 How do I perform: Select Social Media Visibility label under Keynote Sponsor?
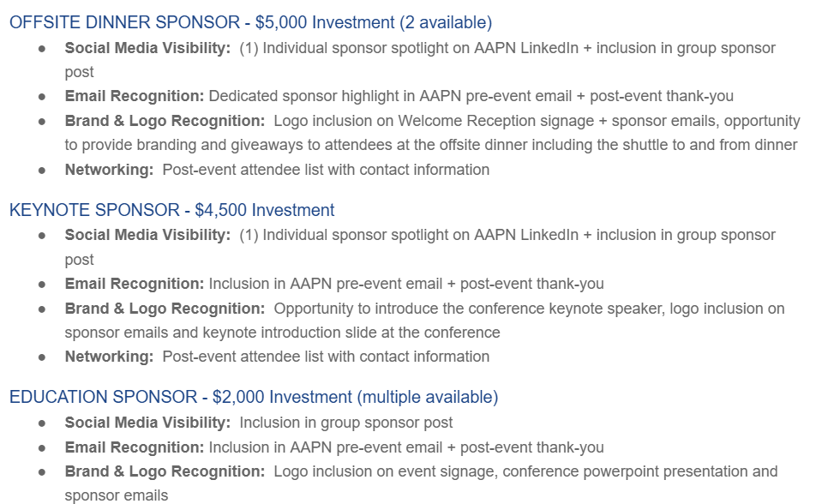pos(147,235)
